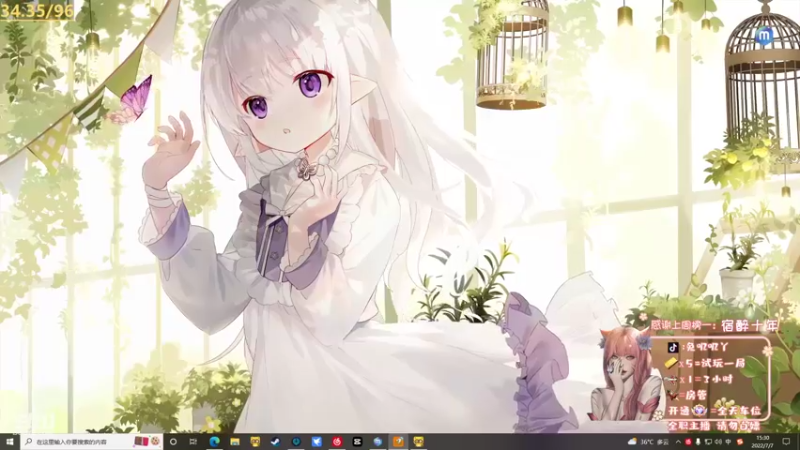Open network status tray icon
The height and width of the screenshot is (450, 800).
pos(708,442)
